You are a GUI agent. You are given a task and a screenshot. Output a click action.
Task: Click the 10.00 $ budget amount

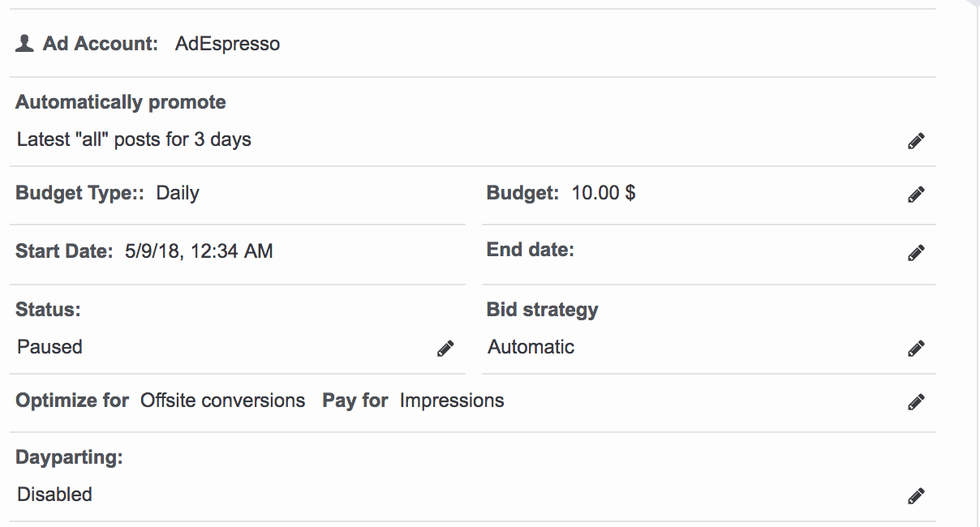click(x=604, y=193)
